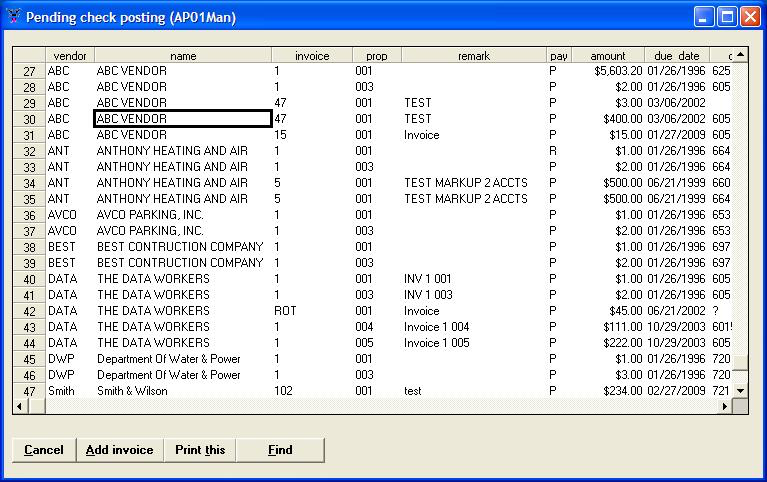Click the application icon in title bar
The height and width of the screenshot is (482, 767).
pyautogui.click(x=14, y=17)
